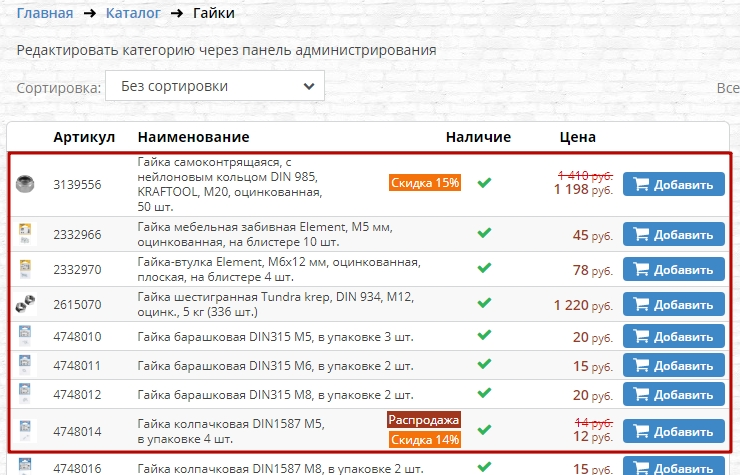Image resolution: width=740 pixels, height=475 pixels.
Task: Open the Сортировка dropdown
Action: (x=215, y=87)
